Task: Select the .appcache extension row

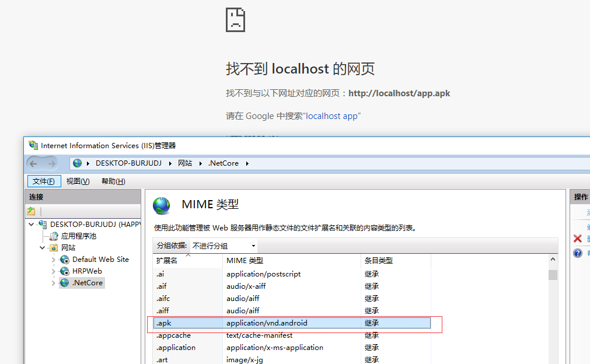Action: pyautogui.click(x=292, y=335)
